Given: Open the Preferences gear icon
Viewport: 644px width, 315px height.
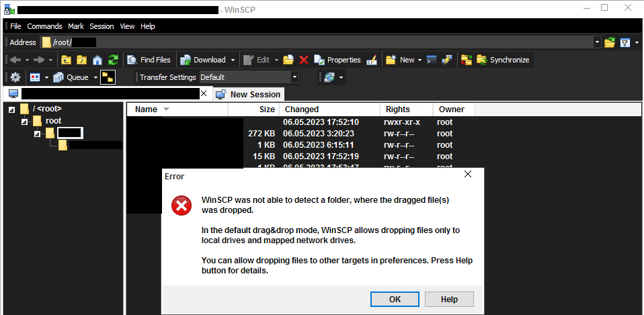Looking at the screenshot, I should (15, 77).
